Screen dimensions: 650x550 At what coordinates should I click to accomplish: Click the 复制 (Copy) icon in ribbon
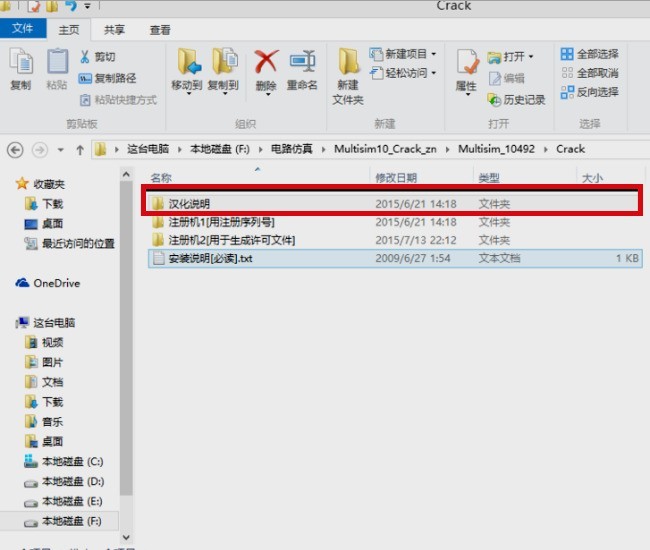(21, 68)
